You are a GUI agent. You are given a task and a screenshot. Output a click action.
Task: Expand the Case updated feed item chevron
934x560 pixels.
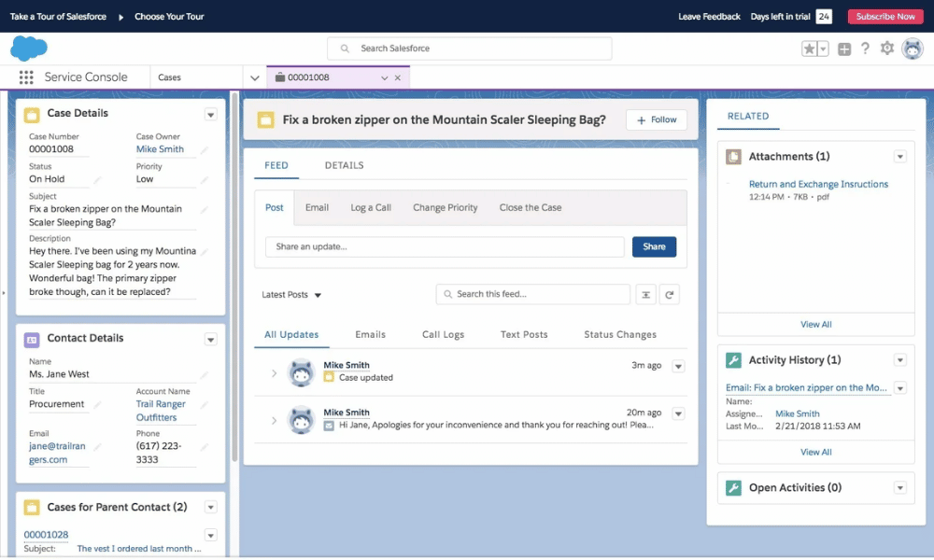(274, 373)
